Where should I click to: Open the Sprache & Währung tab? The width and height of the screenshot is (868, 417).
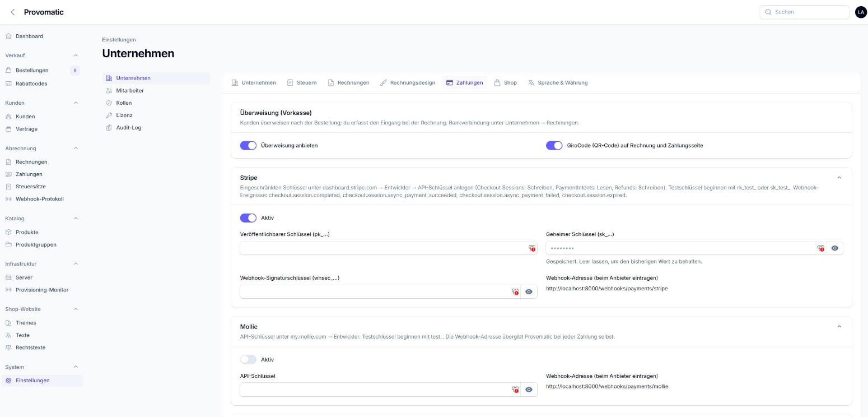[x=558, y=83]
